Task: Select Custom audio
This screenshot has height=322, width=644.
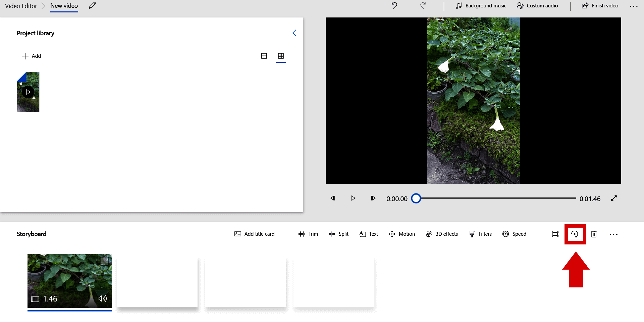Action: [x=537, y=6]
